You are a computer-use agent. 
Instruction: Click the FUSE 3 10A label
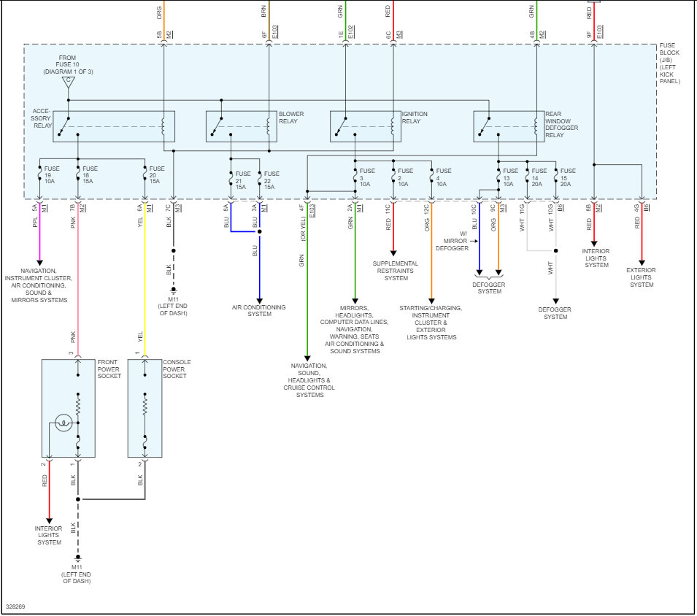click(x=367, y=177)
